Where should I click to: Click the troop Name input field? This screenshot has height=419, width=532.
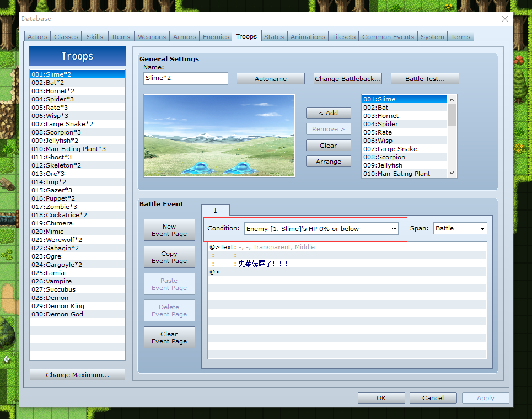(186, 78)
